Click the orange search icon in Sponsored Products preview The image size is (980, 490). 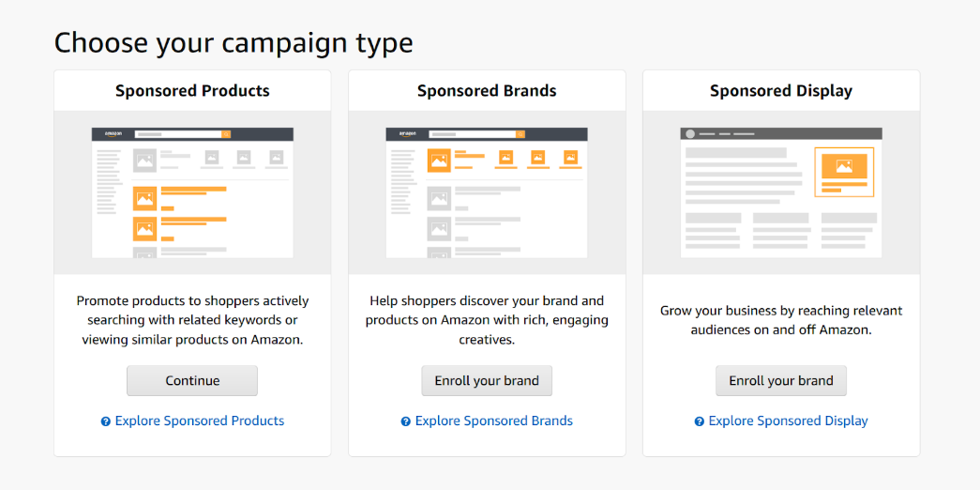225,134
